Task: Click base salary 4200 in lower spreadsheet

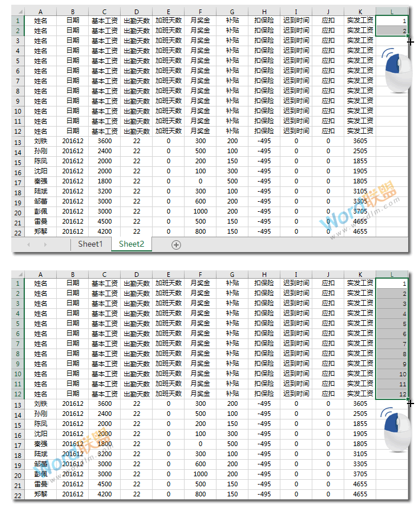Action: (105, 494)
